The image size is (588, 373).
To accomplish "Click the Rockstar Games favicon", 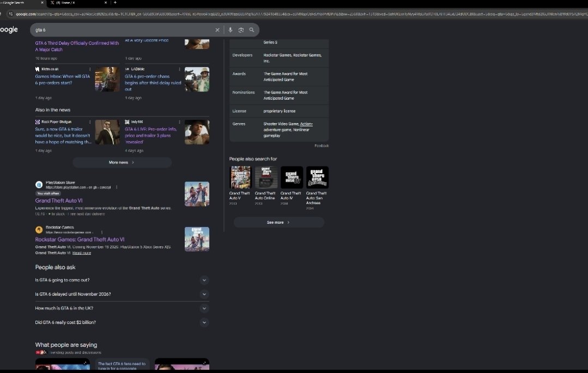I will tap(39, 229).
